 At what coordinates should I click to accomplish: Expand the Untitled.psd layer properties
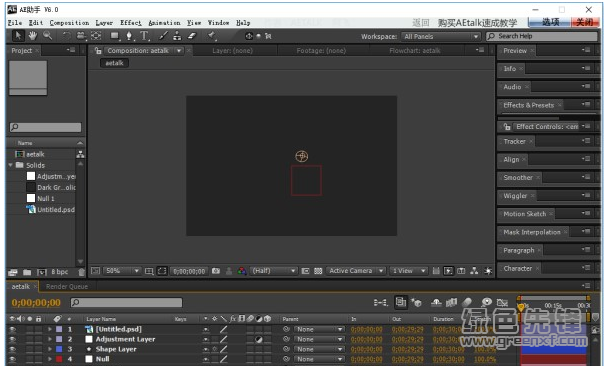coord(50,329)
